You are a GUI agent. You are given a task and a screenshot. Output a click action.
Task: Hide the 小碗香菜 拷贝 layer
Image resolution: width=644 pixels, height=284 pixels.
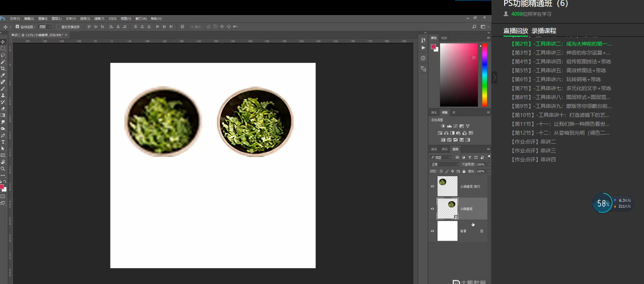tap(433, 187)
